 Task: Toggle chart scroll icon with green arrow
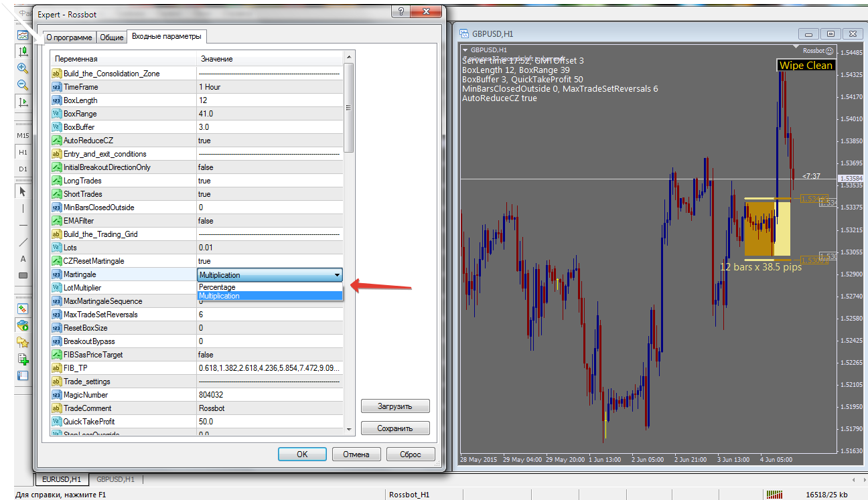click(23, 102)
